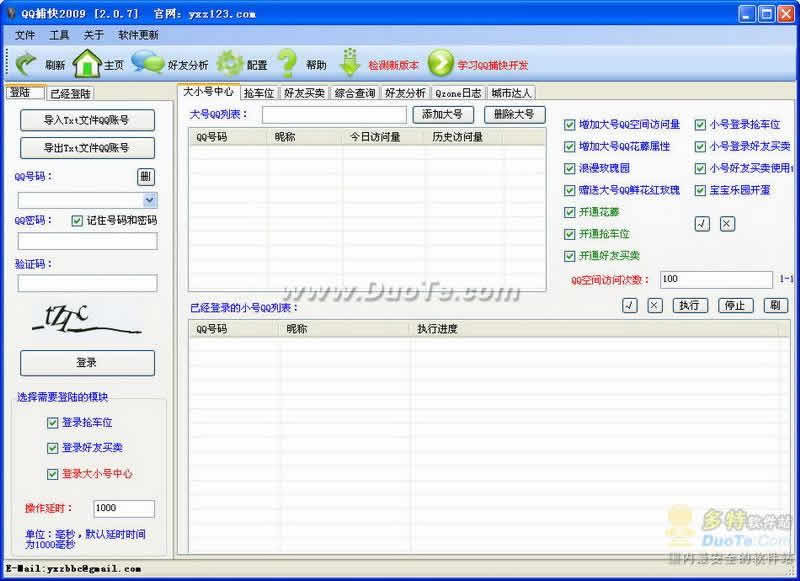The height and width of the screenshot is (581, 800).
Task: Select the 大小号中心 tab
Action: point(208,91)
